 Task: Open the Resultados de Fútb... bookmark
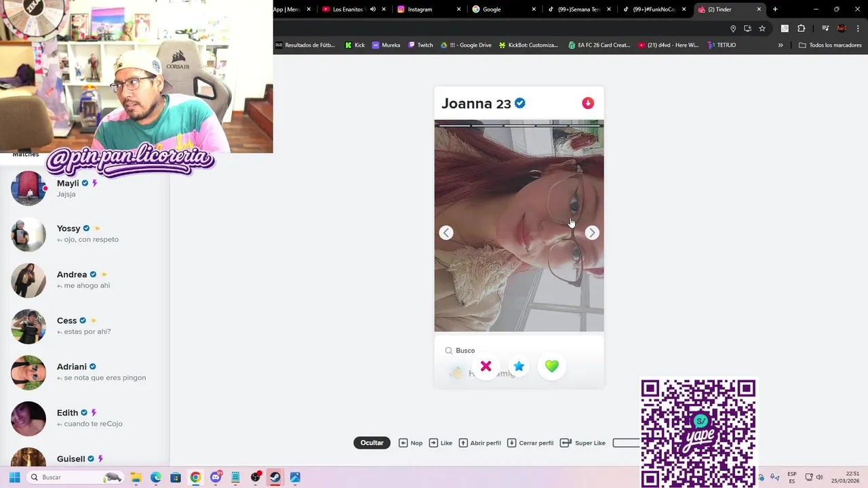(304, 45)
